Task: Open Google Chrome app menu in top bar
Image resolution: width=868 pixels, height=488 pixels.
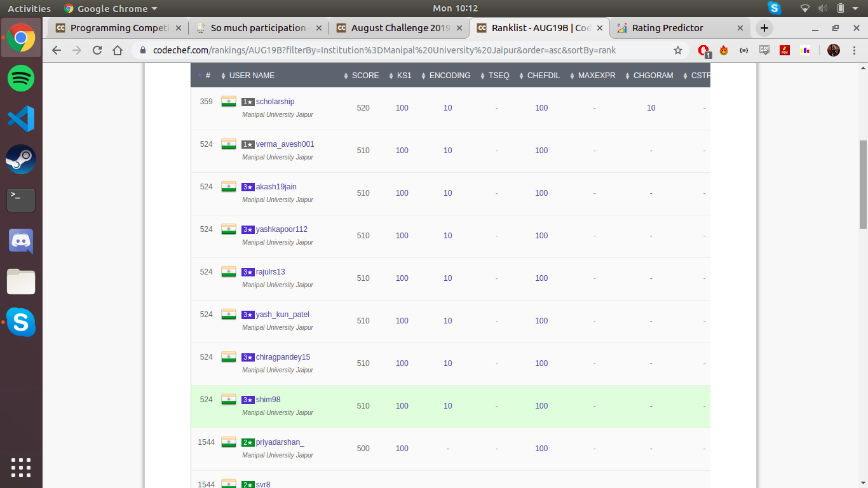Action: (x=111, y=8)
